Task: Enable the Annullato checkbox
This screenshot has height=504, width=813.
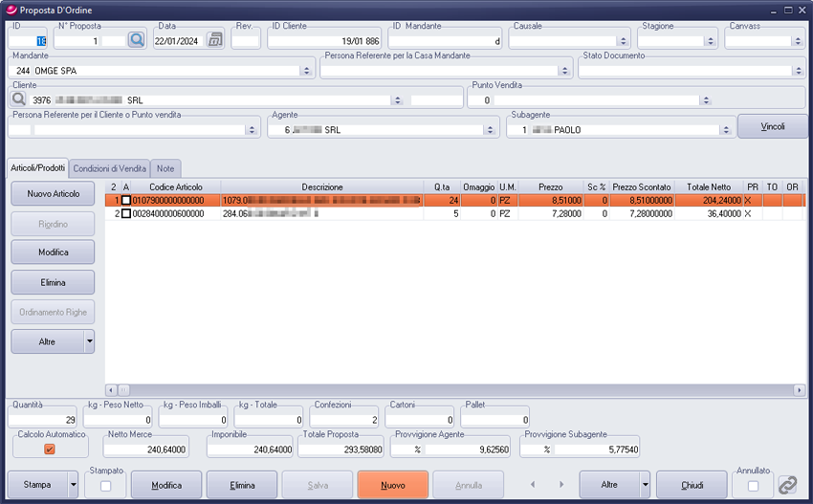Action: pyautogui.click(x=753, y=486)
